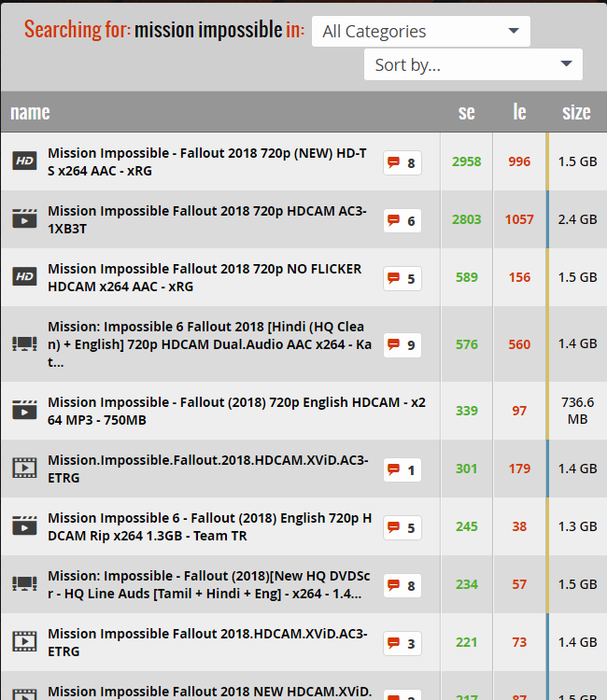607x700 pixels.
Task: Open 8 comments on the New HQ DVDScr torrent
Action: click(402, 586)
